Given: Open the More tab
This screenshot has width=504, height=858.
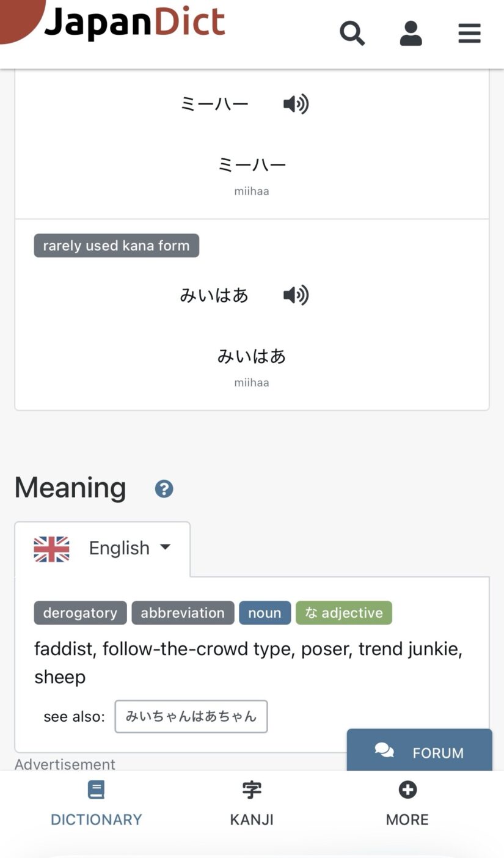Looking at the screenshot, I should point(407,804).
